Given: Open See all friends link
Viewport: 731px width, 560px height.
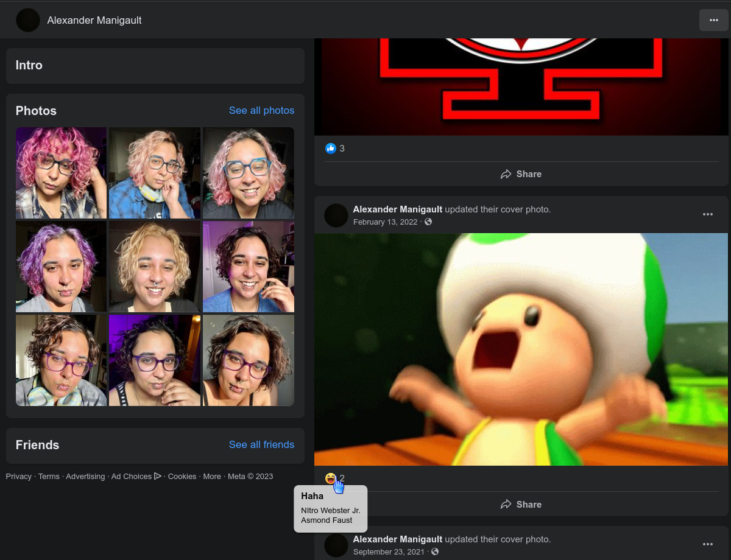Looking at the screenshot, I should pos(261,444).
